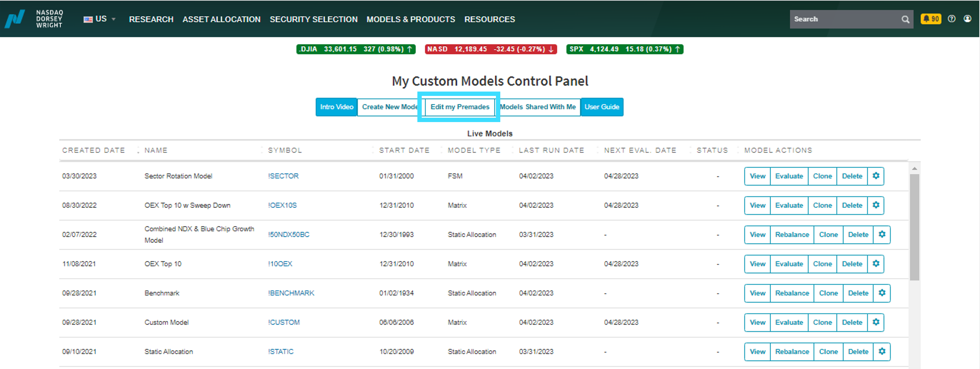Click the search magnifying glass icon
Screen dimensions: 980x369
(905, 19)
